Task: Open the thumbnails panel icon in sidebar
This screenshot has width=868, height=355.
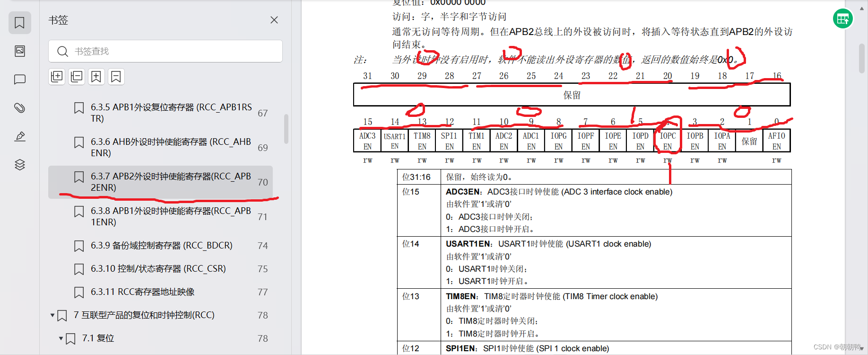Action: coord(19,51)
